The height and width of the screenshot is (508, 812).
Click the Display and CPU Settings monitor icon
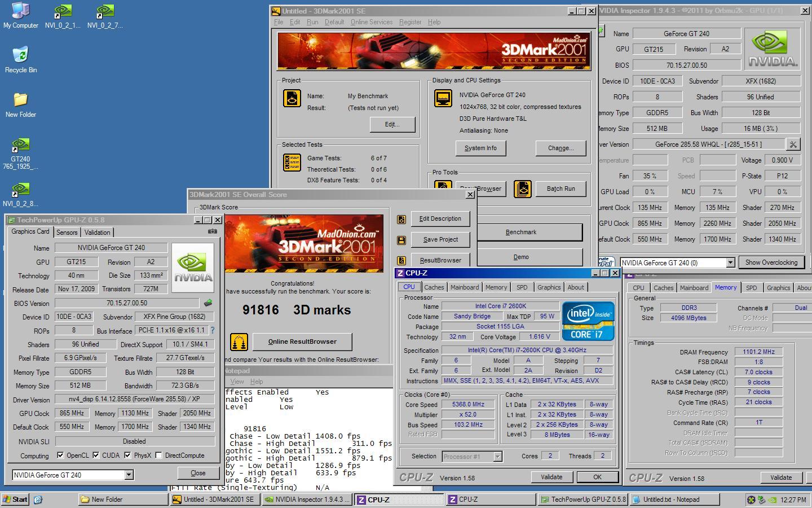tap(443, 98)
